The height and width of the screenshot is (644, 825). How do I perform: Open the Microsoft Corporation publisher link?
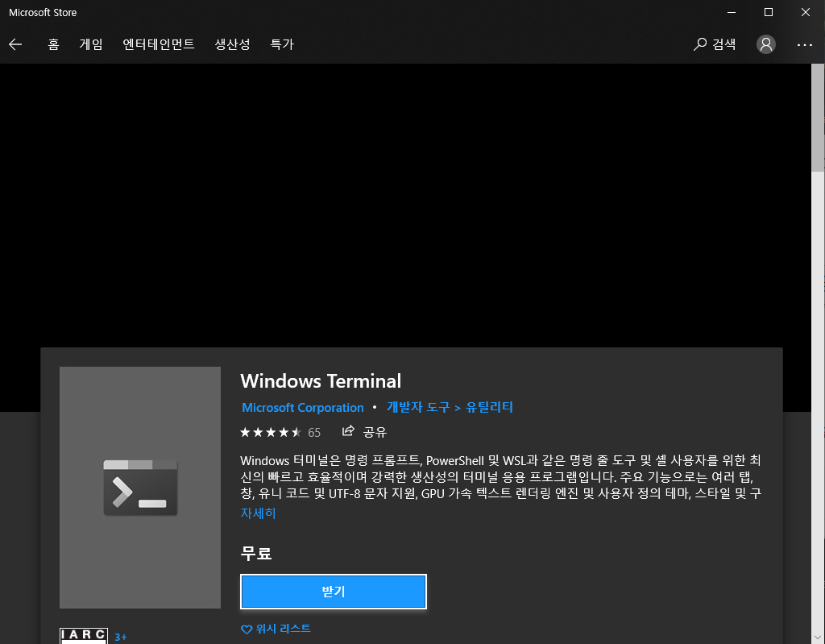point(303,408)
